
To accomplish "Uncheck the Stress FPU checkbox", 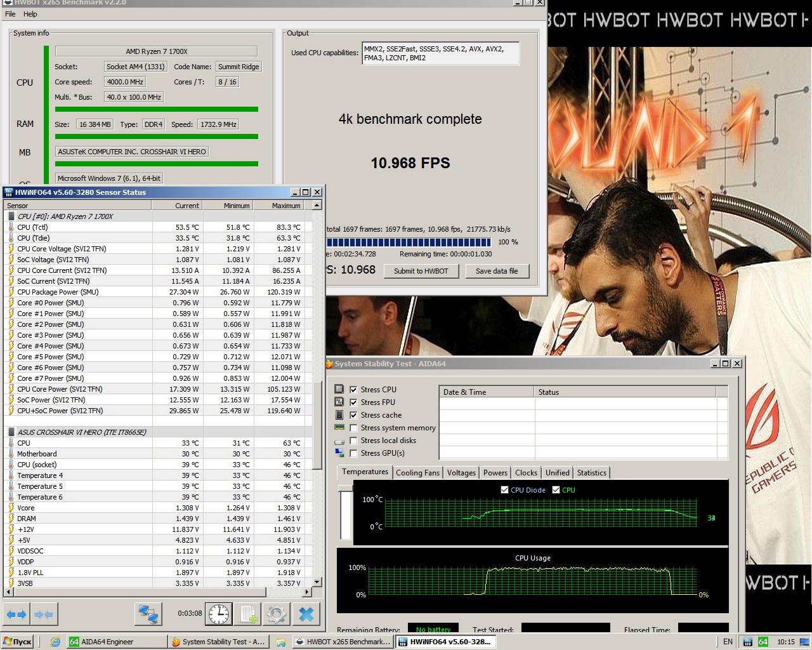I will point(354,402).
